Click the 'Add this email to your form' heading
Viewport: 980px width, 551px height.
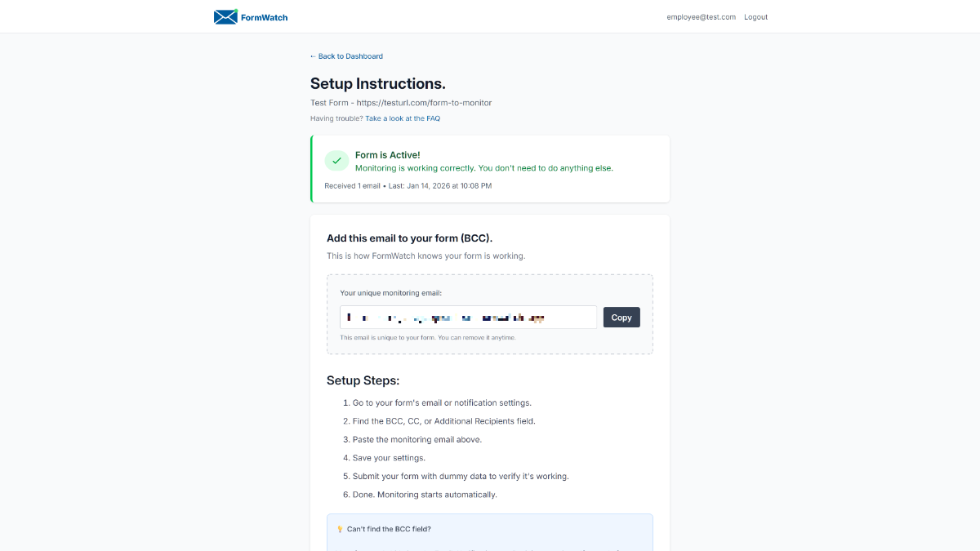coord(409,238)
